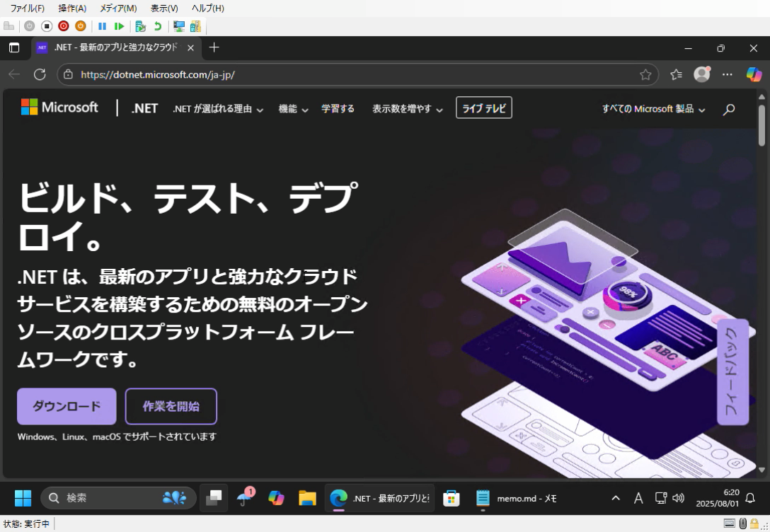770x532 pixels.
Task: Create a checkpoint using the toolbar icon
Action: point(140,26)
